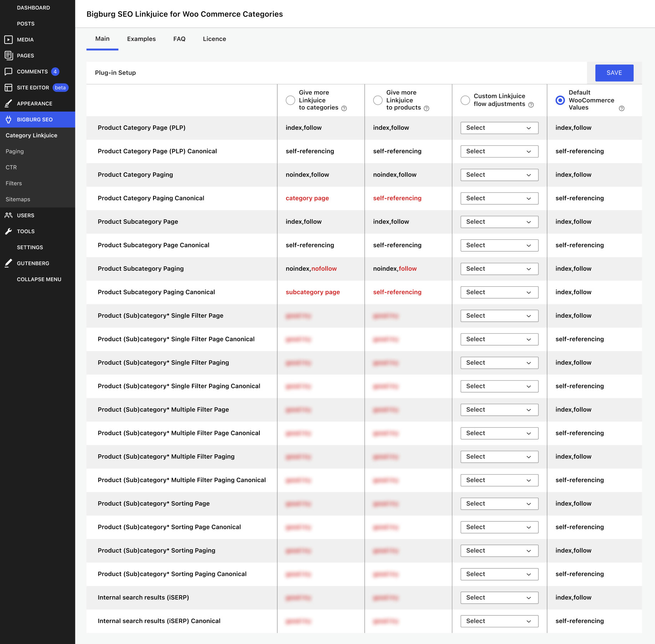Screen dimensions: 655x644
Task: Open Select dropdown for Single Filter Page Canonical
Action: point(499,339)
